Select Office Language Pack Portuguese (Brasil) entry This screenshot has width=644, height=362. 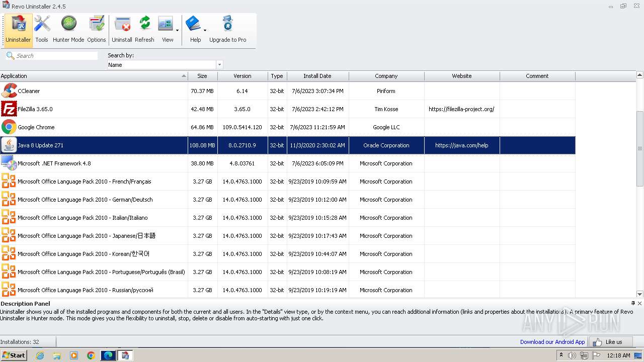point(101,272)
